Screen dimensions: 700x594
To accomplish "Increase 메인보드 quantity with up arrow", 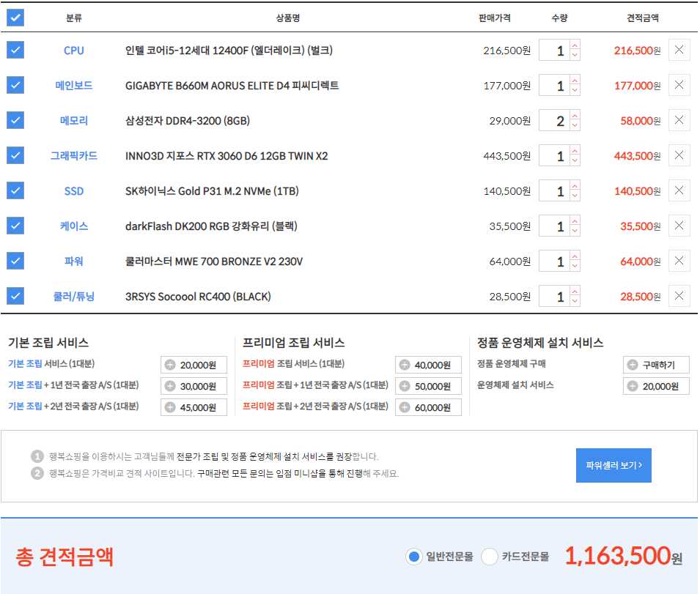I will (575, 81).
